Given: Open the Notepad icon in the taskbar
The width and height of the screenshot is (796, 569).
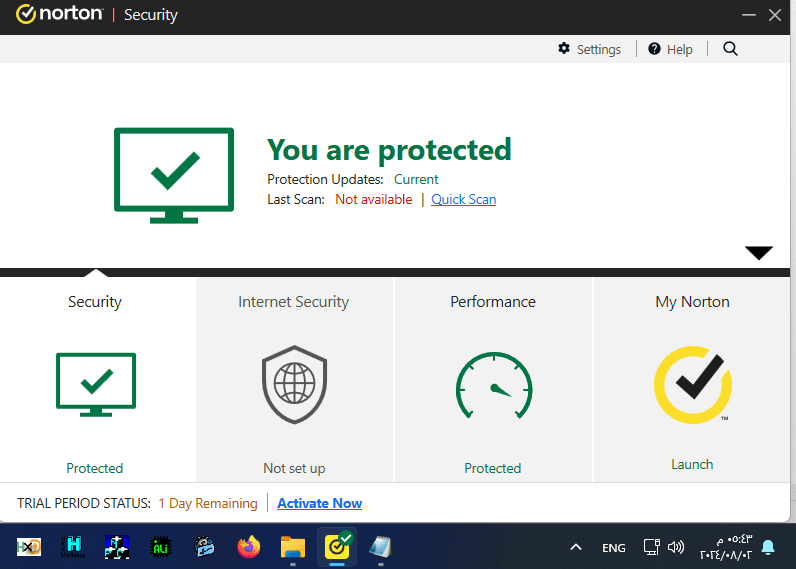Looking at the screenshot, I should pos(381,547).
